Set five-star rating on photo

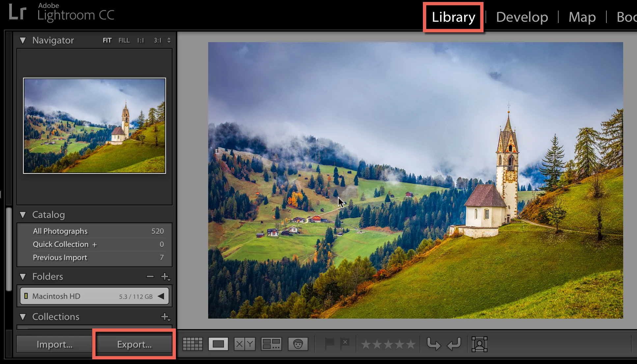click(411, 344)
